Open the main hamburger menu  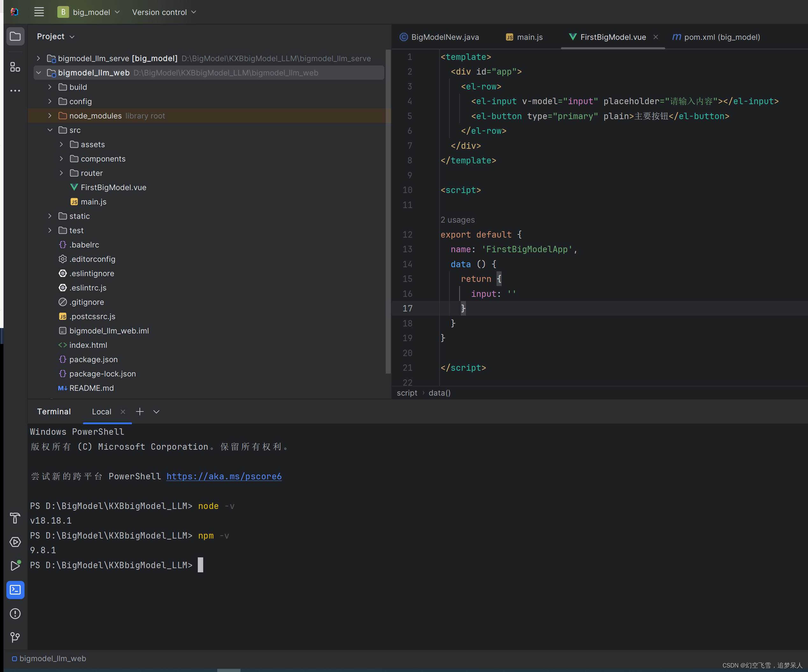click(39, 12)
